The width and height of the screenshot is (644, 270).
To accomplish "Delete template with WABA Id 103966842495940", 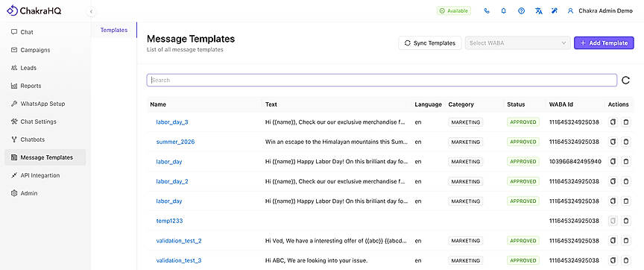I will [625, 162].
